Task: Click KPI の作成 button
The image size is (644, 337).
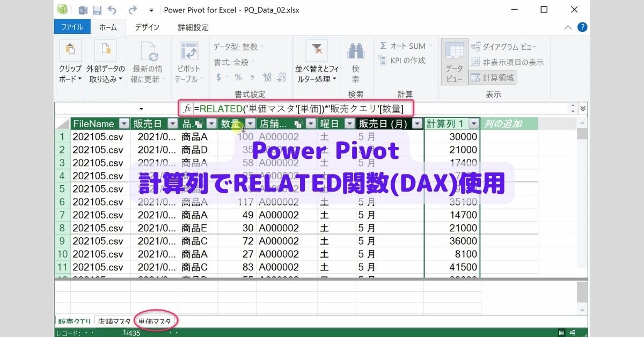Action: (402, 61)
